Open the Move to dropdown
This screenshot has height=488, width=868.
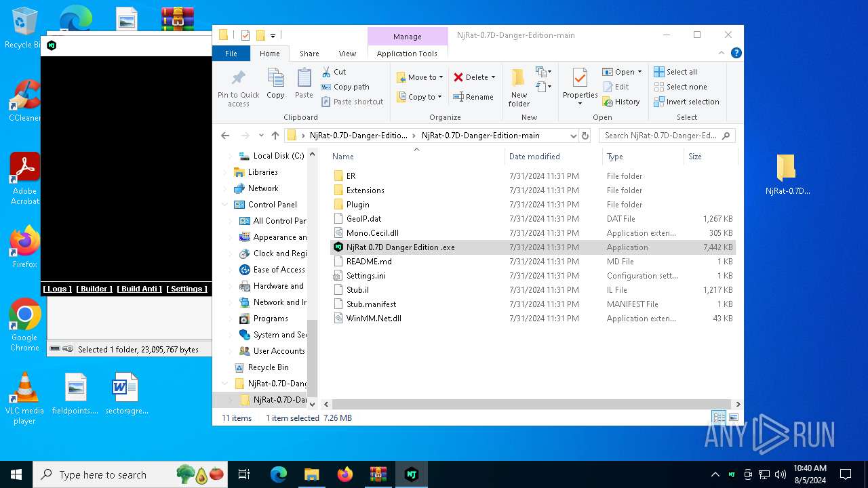pyautogui.click(x=420, y=77)
